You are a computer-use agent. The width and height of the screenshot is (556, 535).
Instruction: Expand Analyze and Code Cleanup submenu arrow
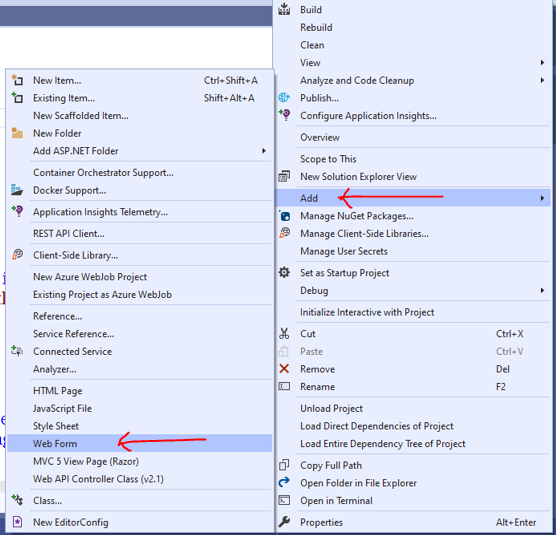542,80
